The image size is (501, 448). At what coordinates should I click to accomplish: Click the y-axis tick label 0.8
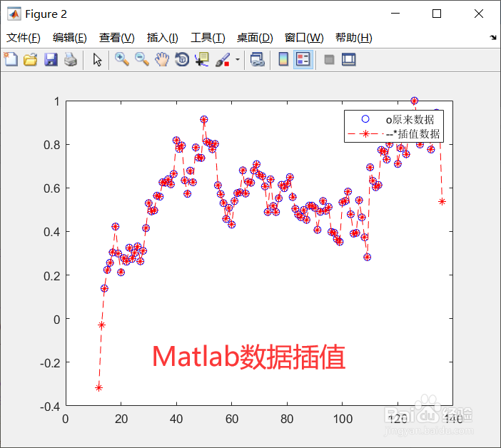pos(52,145)
